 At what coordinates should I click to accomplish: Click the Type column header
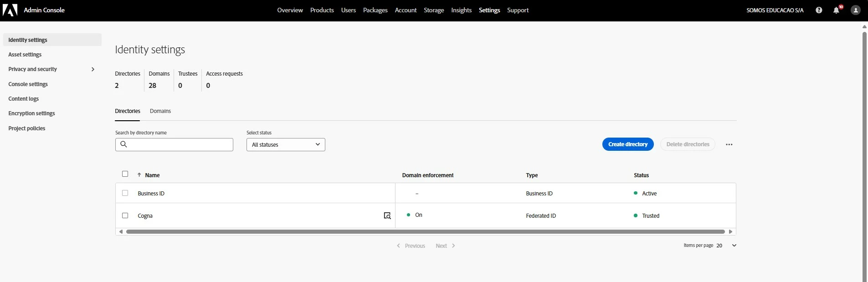point(532,175)
